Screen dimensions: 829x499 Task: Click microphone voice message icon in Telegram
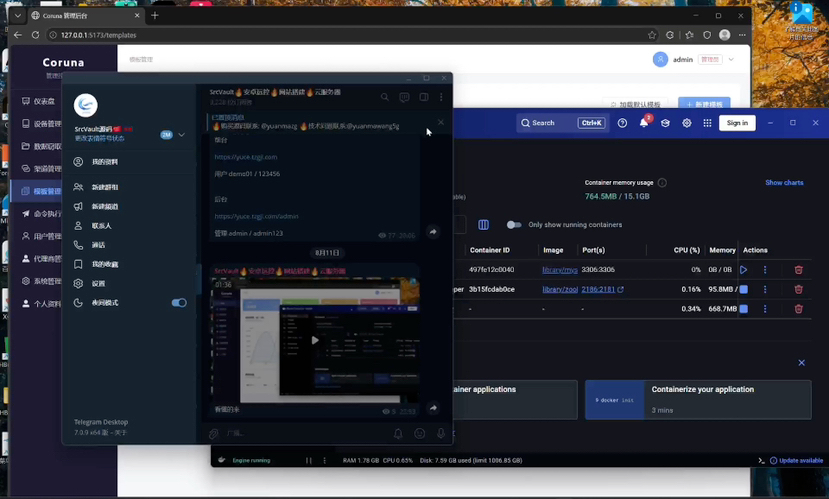pyautogui.click(x=441, y=433)
